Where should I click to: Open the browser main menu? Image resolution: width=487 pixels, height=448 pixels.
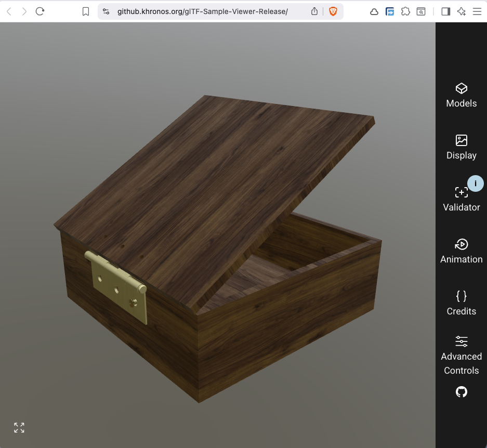(477, 12)
